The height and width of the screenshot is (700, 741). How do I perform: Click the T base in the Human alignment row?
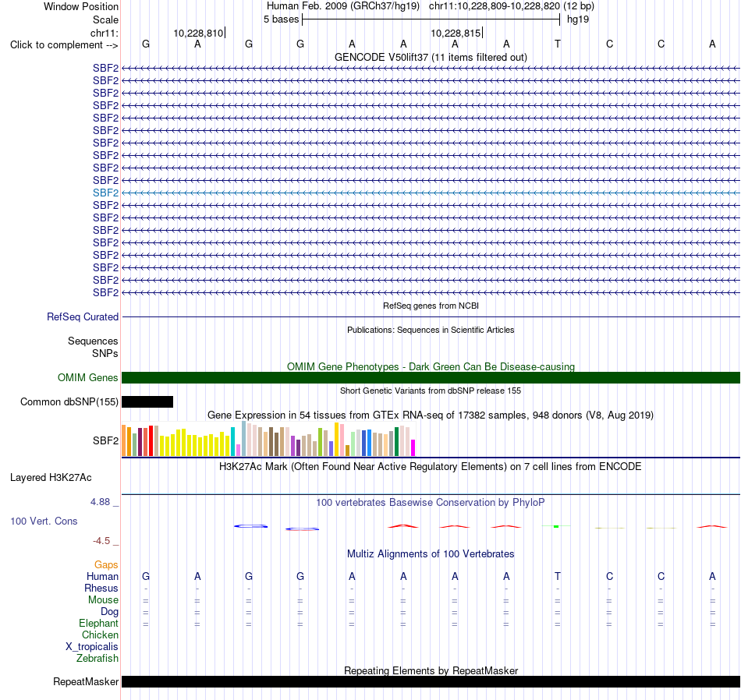[x=558, y=576]
